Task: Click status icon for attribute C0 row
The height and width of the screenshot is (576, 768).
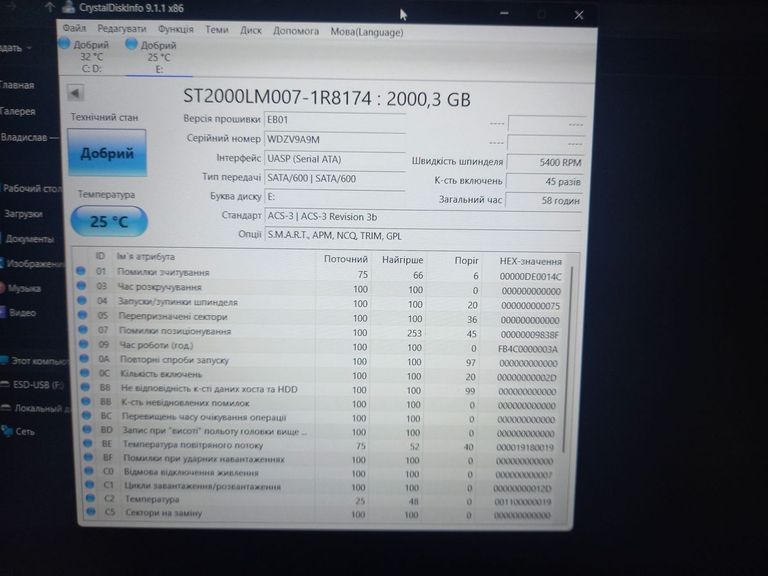Action: click(89, 471)
